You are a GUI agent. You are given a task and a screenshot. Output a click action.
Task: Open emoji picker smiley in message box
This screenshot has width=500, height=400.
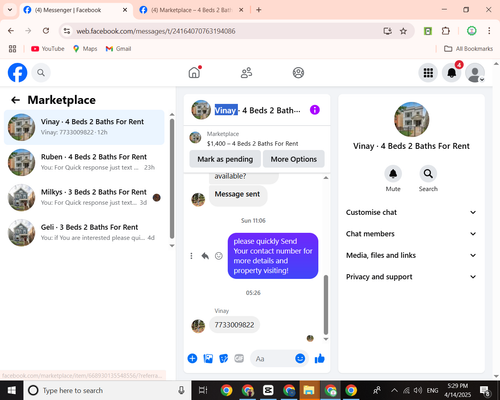click(300, 359)
